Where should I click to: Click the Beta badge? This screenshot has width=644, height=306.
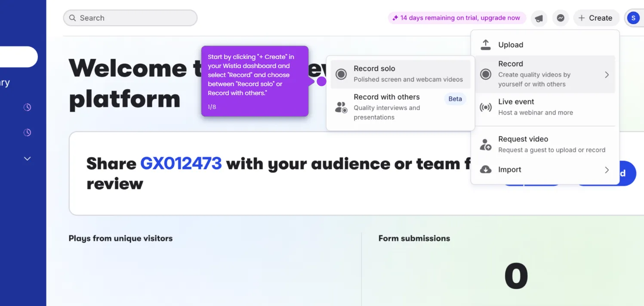(x=455, y=99)
